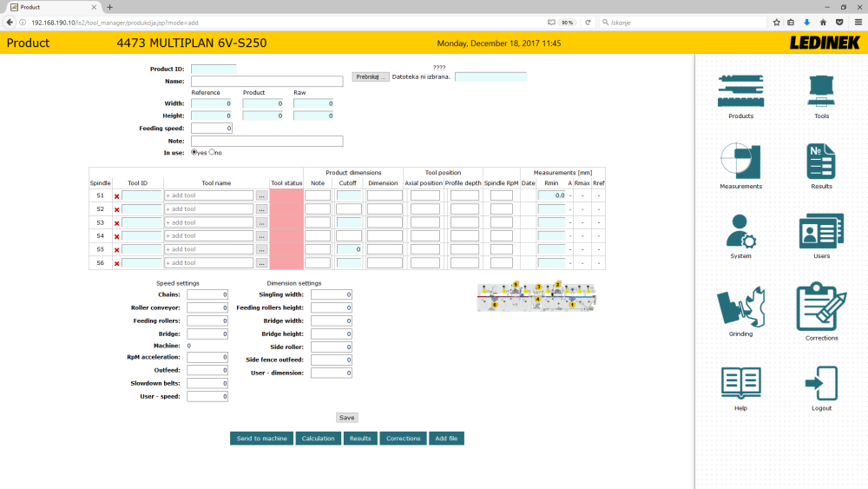Open a new browser tab
Image resolution: width=868 pixels, height=489 pixels.
[109, 7]
